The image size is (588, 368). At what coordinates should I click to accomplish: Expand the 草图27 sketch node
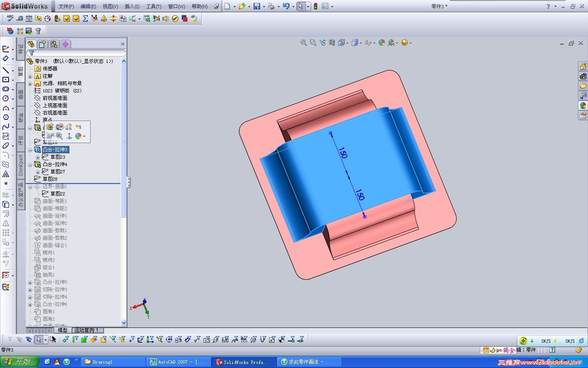pos(38,172)
